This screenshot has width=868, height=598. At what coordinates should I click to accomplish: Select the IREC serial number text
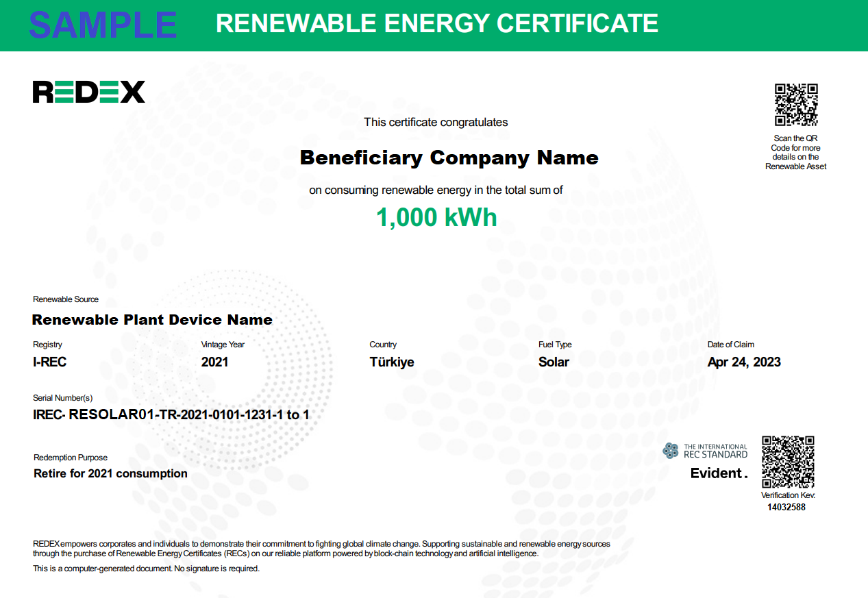171,414
